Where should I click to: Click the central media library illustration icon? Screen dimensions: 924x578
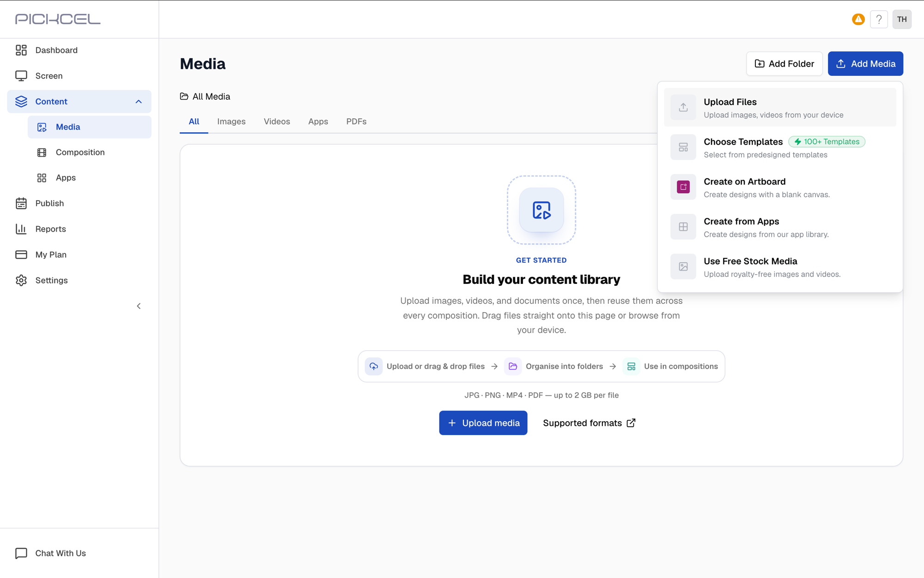[x=541, y=210]
